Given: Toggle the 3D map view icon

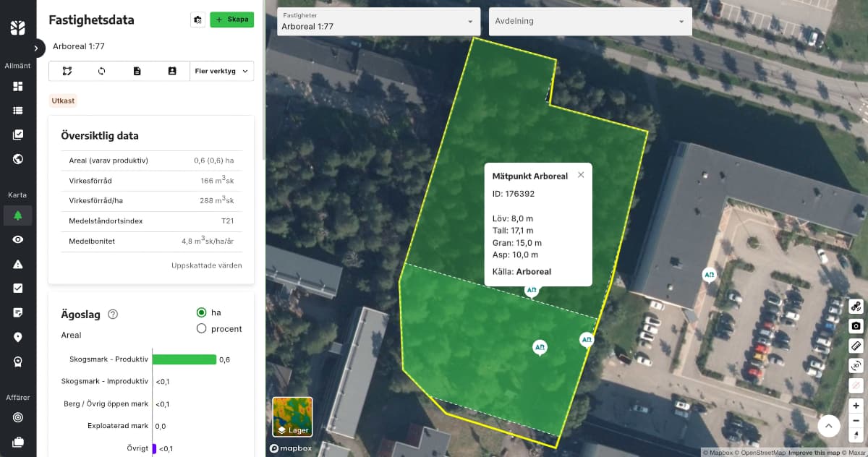Looking at the screenshot, I should (x=856, y=365).
